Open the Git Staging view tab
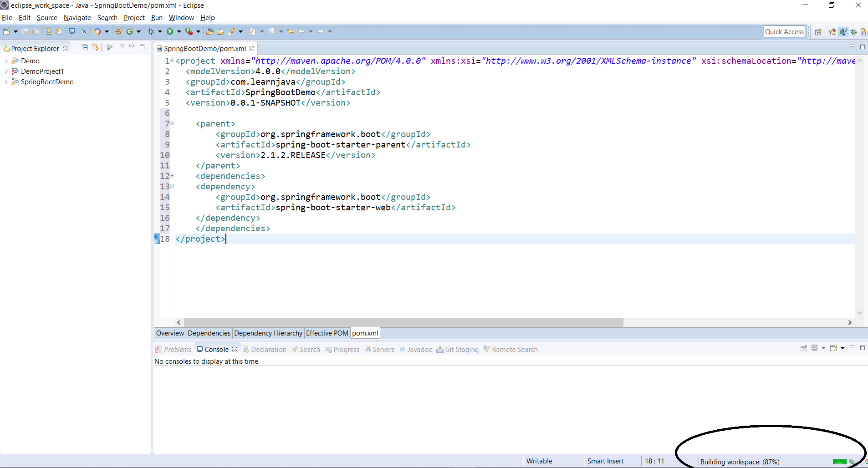Image resolution: width=868 pixels, height=468 pixels. click(x=458, y=350)
